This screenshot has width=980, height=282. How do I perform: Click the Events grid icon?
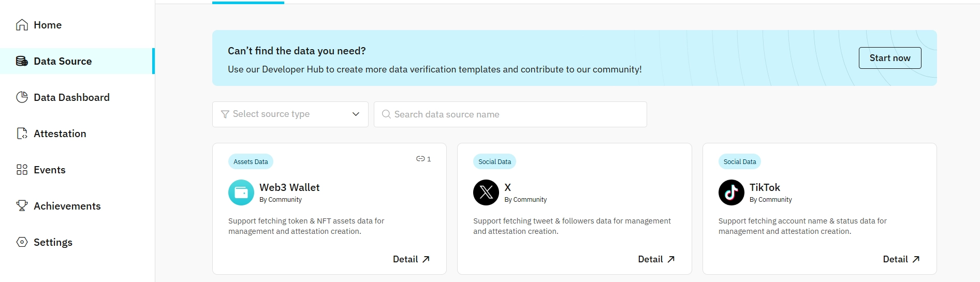pos(22,170)
